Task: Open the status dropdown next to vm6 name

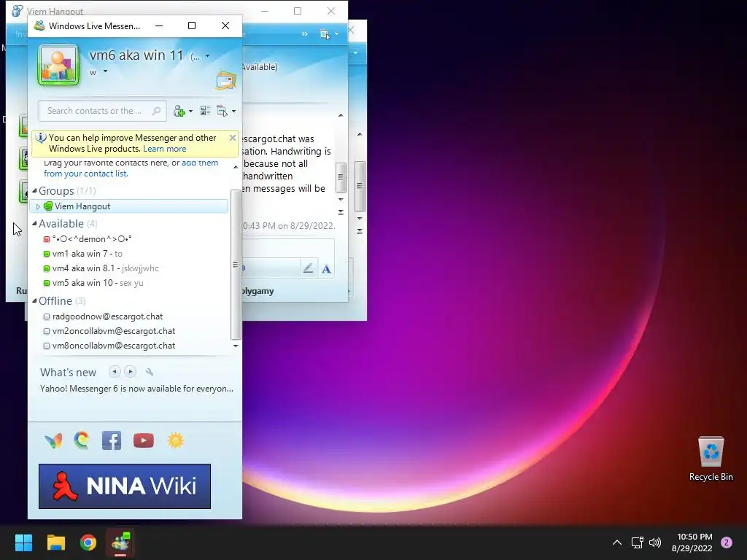Action: coord(207,56)
